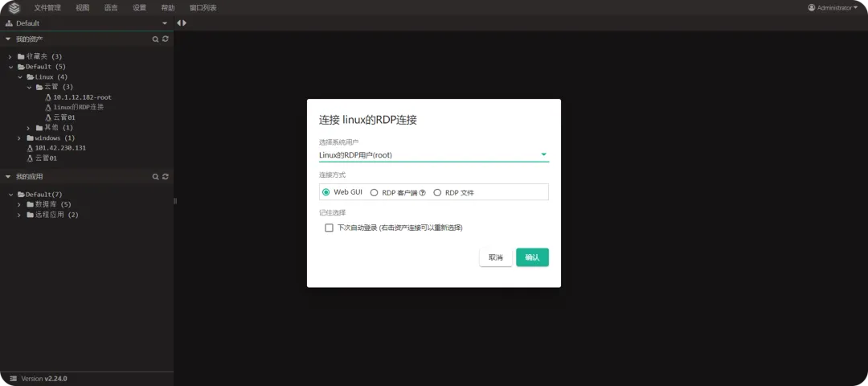Refresh the 我的资产 asset tree
868x386 pixels.
[165, 39]
